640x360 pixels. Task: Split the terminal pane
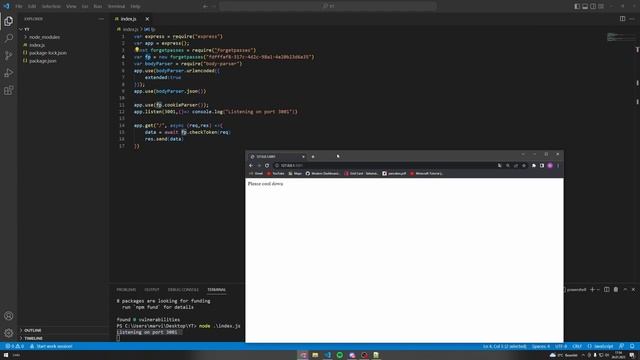point(607,289)
